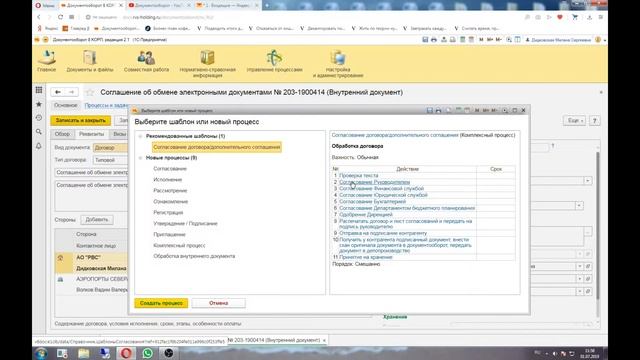
Task: Collapse Рекомендованные шаблоны group
Action: coord(140,136)
